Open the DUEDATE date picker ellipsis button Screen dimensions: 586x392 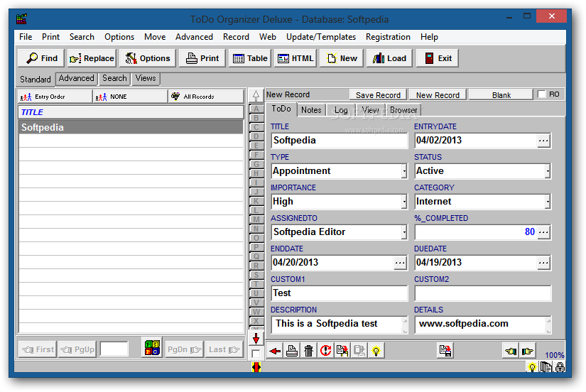(x=544, y=263)
